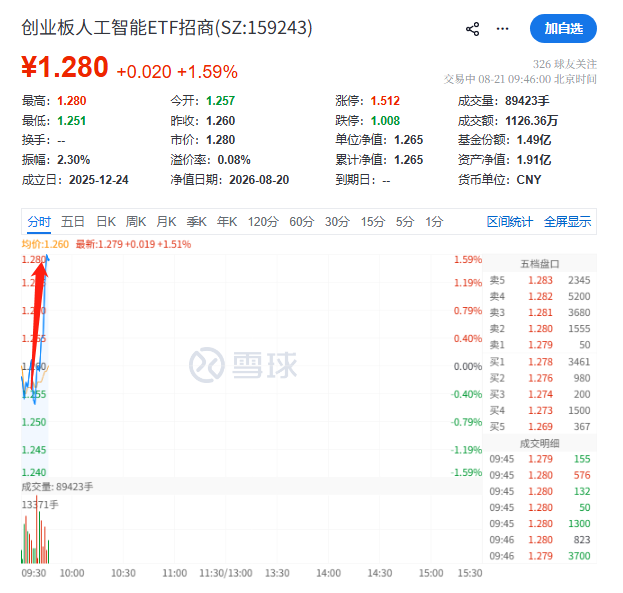Click the share icon

click(472, 29)
